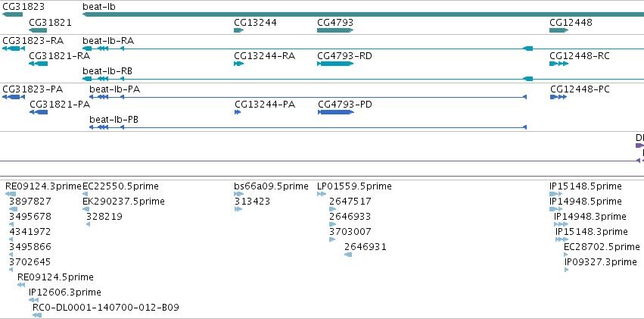Select the 328219 feature label
644x319 pixels.
click(x=104, y=217)
